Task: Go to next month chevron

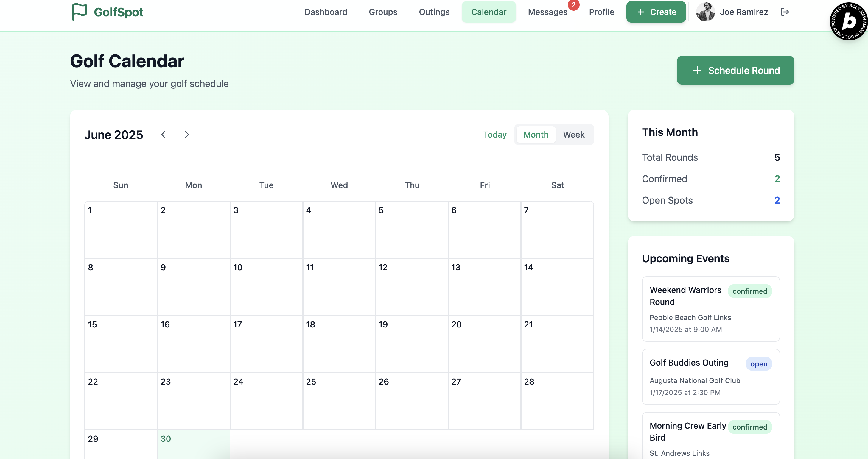Action: tap(187, 135)
